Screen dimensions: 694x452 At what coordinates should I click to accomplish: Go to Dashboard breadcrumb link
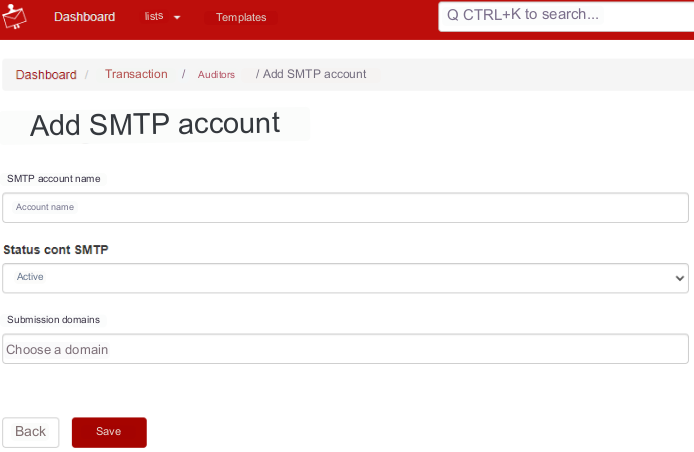point(46,74)
